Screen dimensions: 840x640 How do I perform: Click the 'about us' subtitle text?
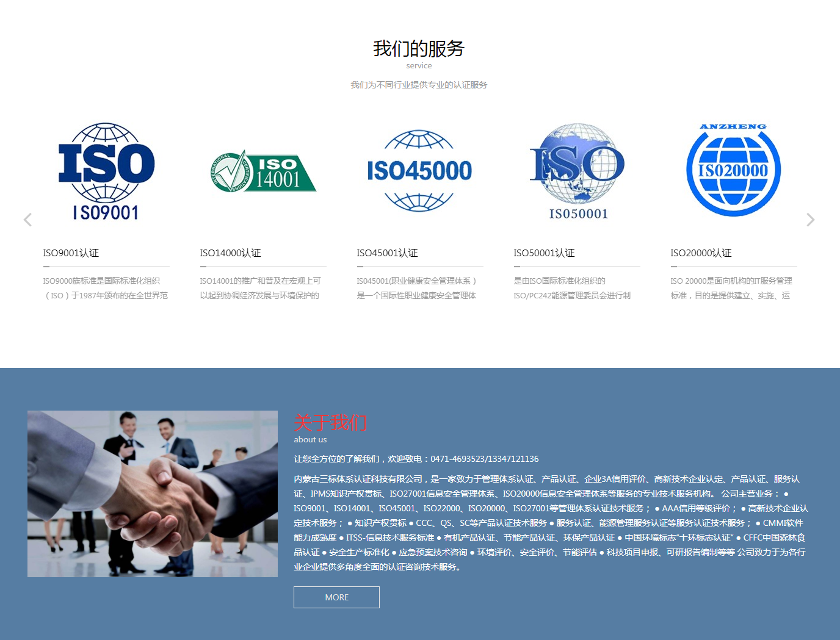pos(310,439)
